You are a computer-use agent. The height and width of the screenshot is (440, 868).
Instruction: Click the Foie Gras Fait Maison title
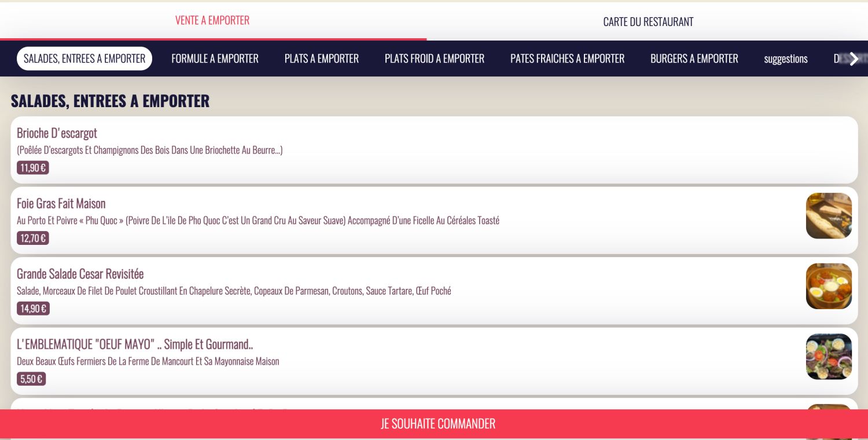pyautogui.click(x=61, y=203)
